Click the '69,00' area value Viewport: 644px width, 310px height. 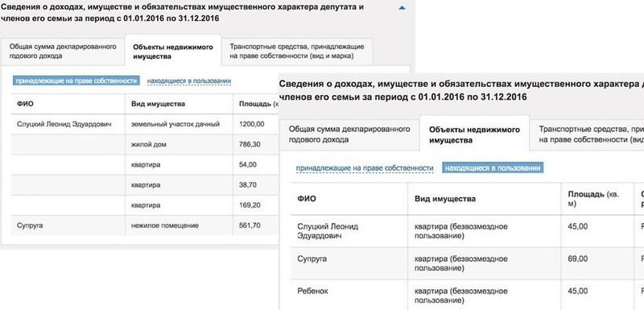point(577,259)
